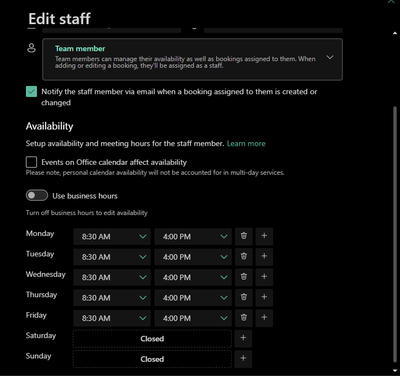Image resolution: width=400 pixels, height=376 pixels.
Task: Open Wednesday end time 4:00 PM dropdown
Action: pos(193,277)
